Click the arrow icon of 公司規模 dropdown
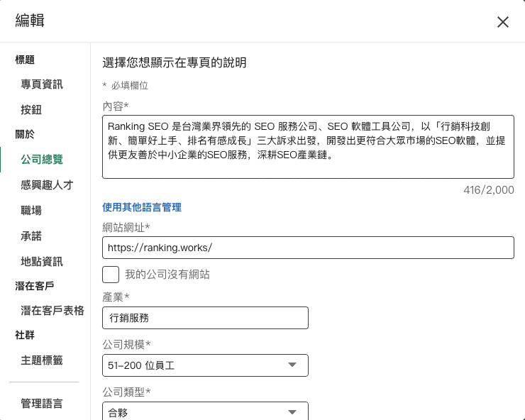Screen dimensions: 525x420 [292, 365]
